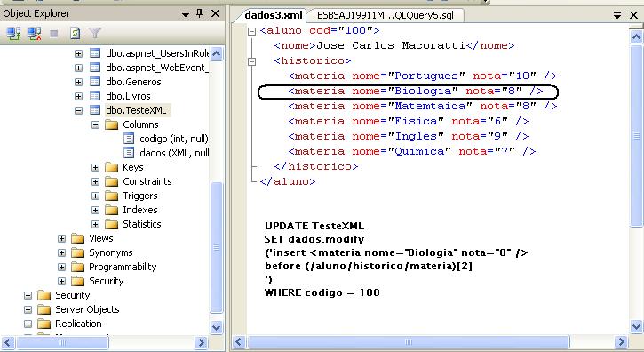Collapse the dbo.TesteXML table node

(78, 110)
